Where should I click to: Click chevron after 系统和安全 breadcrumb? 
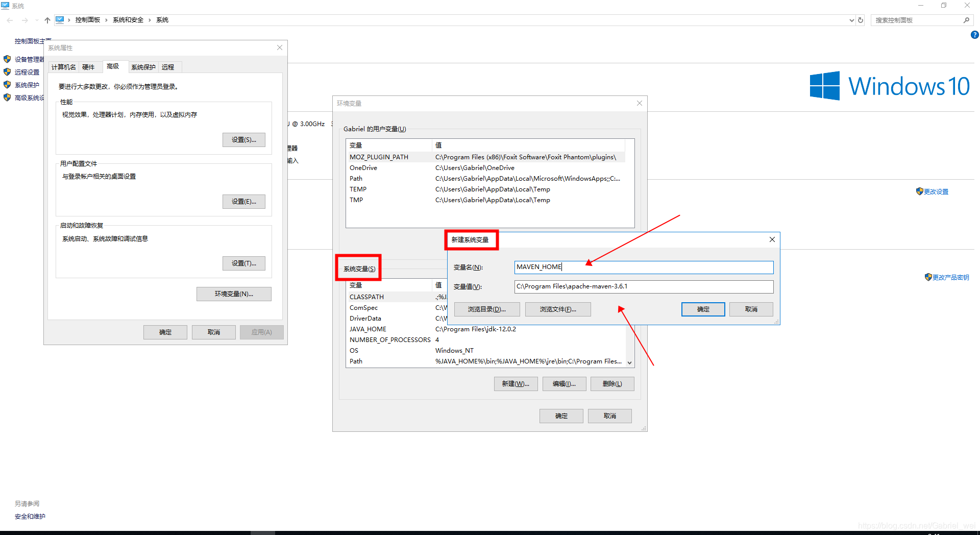click(150, 20)
